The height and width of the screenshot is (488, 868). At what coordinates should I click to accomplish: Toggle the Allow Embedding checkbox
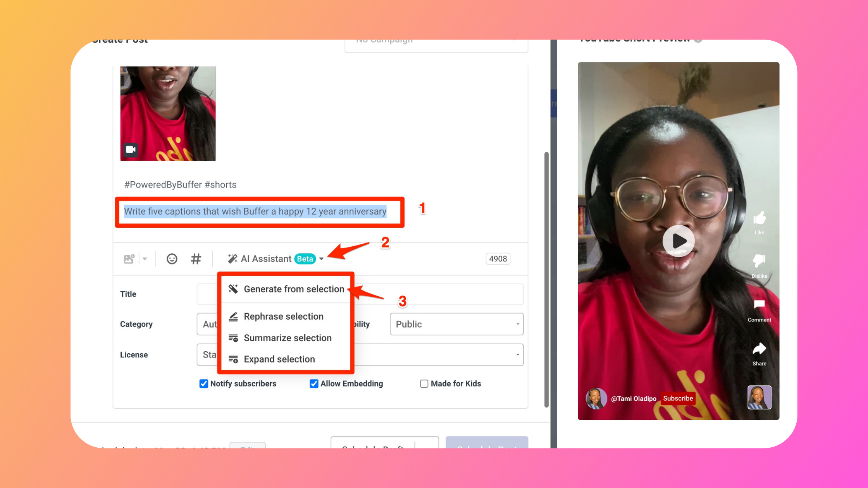coord(314,383)
